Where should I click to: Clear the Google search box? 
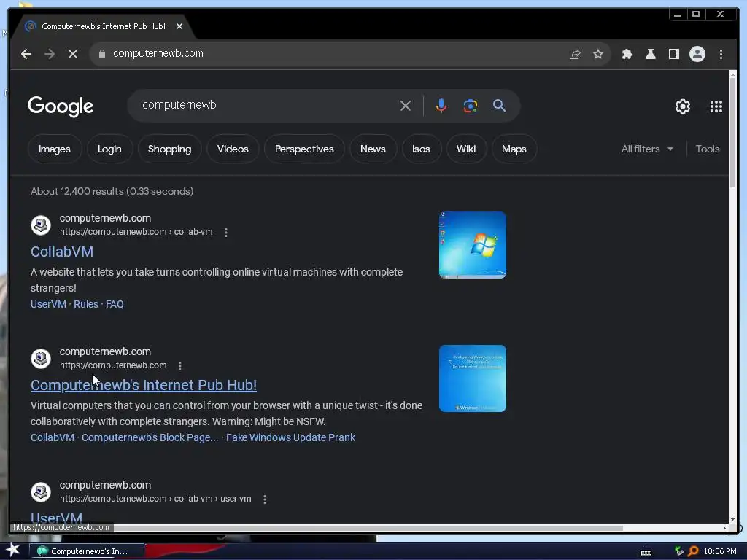click(x=406, y=106)
